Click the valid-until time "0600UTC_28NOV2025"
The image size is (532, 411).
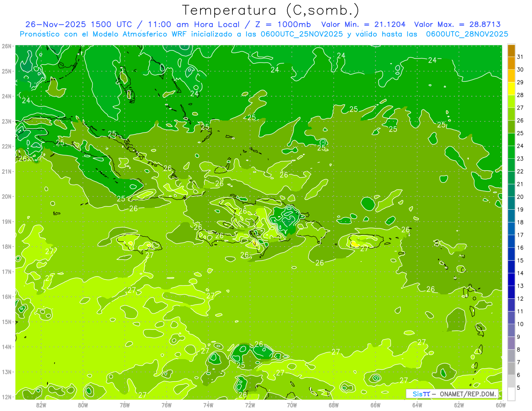pos(467,34)
